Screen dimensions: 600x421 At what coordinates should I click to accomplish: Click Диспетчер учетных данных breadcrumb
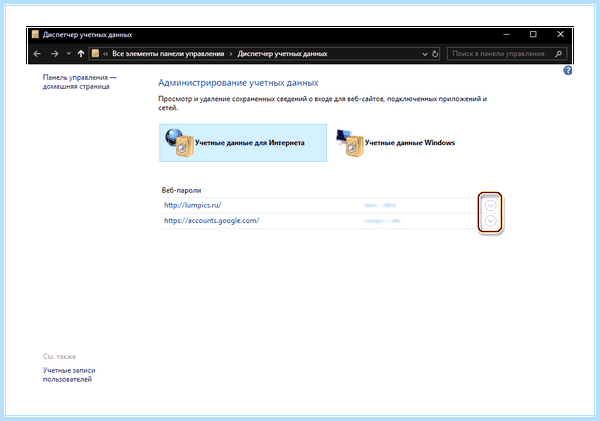click(x=282, y=54)
